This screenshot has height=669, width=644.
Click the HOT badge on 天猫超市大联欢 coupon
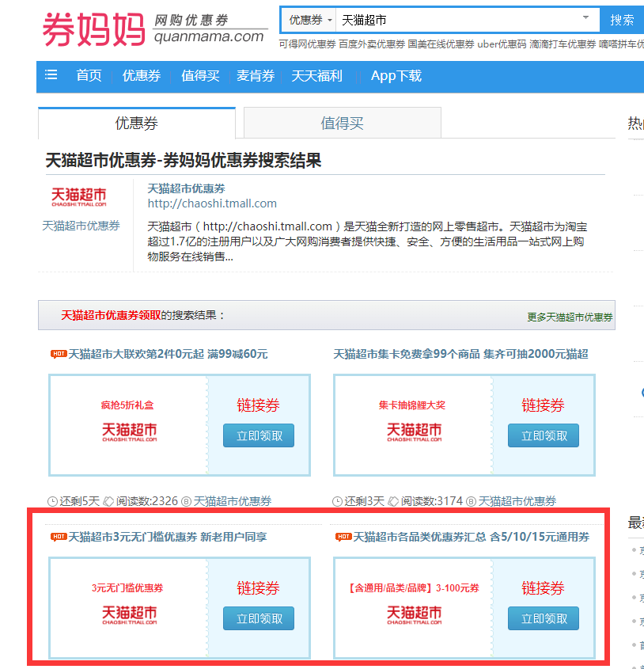coord(59,354)
